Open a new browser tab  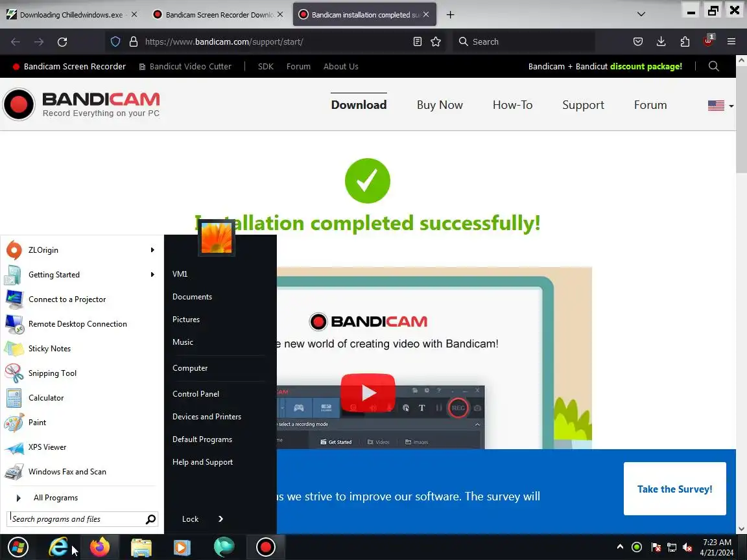click(x=450, y=15)
